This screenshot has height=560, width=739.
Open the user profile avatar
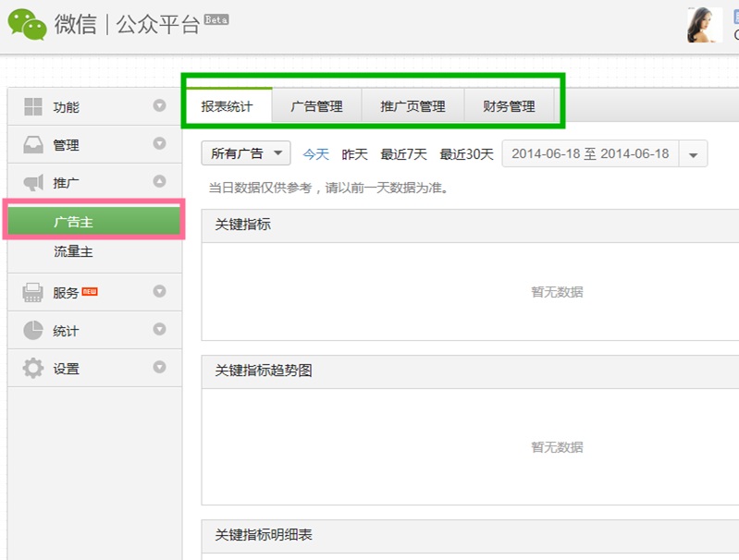pos(704,25)
